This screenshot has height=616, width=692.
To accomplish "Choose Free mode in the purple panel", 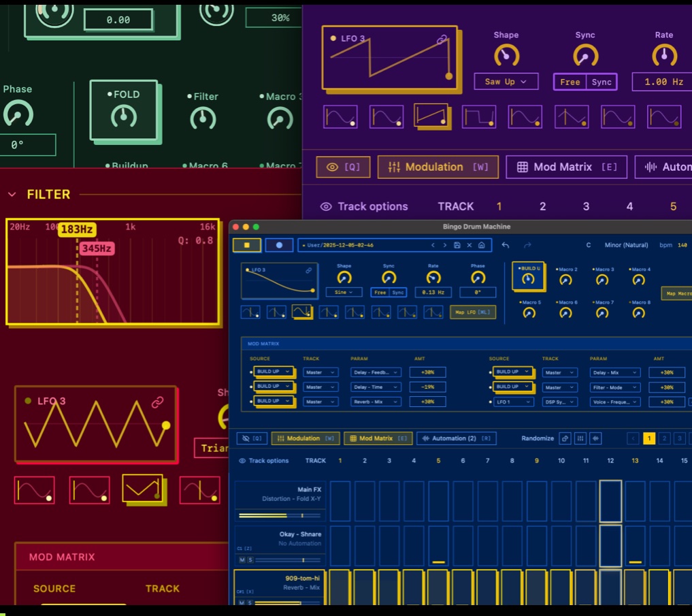I will (x=570, y=82).
